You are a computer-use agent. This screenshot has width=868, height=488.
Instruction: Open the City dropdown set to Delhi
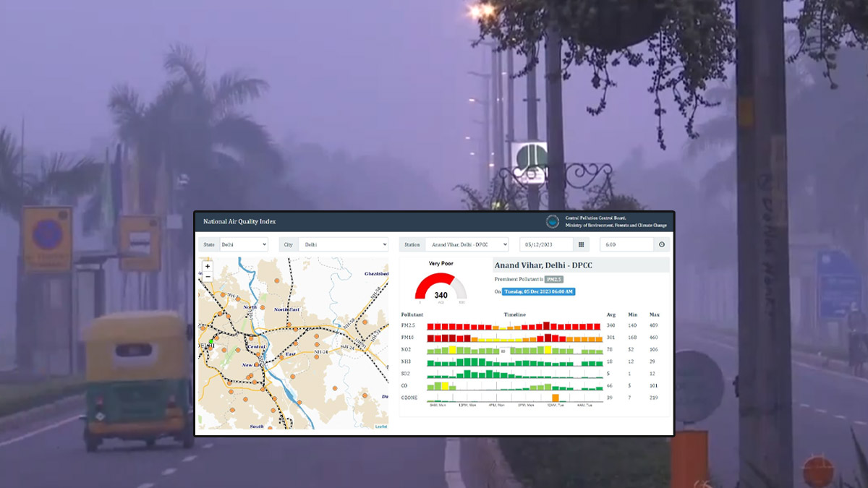coord(343,244)
